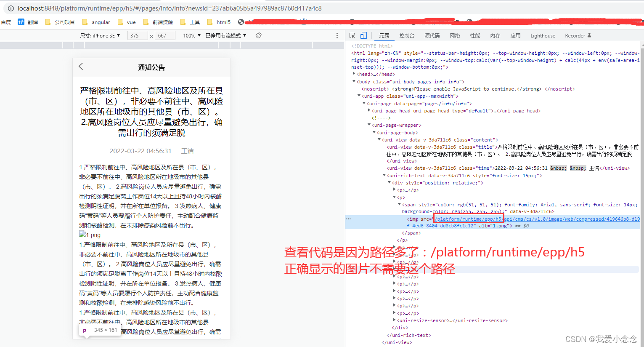Click the date 2022-03-22 04:56:31

[140, 151]
